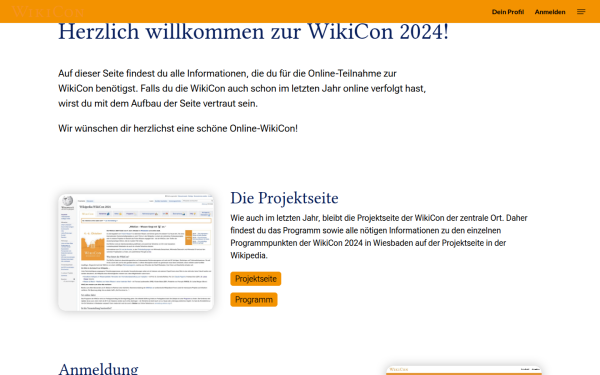
Task: Open the hamburger menu icon
Action: (581, 12)
